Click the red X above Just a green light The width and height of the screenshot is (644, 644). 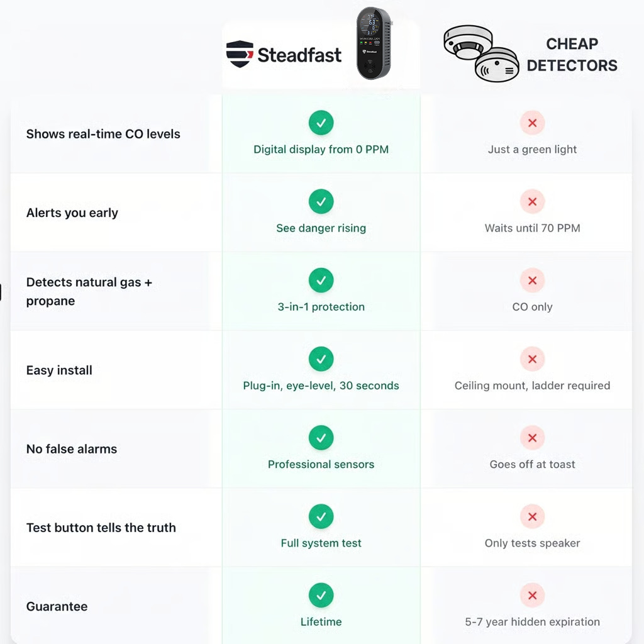(532, 123)
